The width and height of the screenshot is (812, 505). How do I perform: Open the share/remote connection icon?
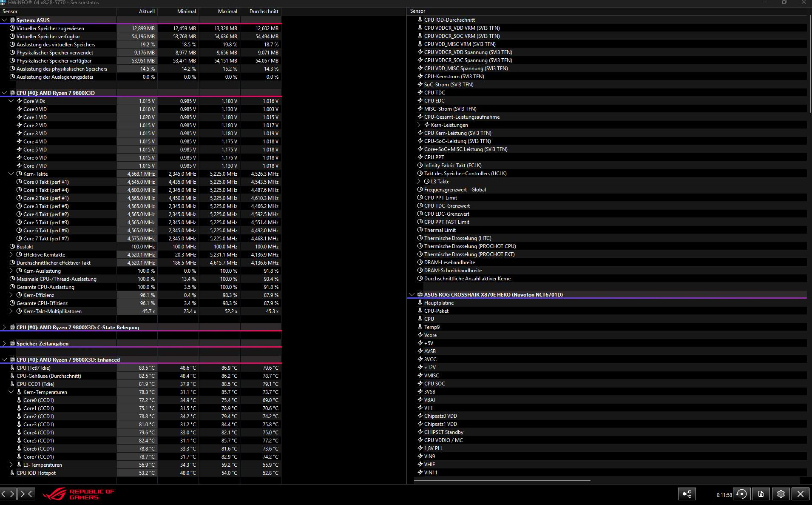[687, 494]
